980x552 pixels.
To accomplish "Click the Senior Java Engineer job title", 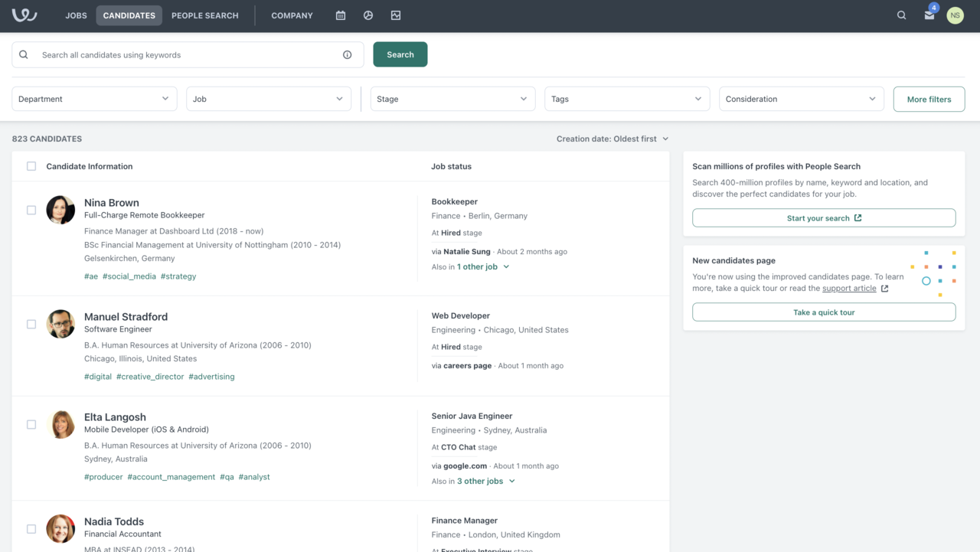I will (472, 416).
